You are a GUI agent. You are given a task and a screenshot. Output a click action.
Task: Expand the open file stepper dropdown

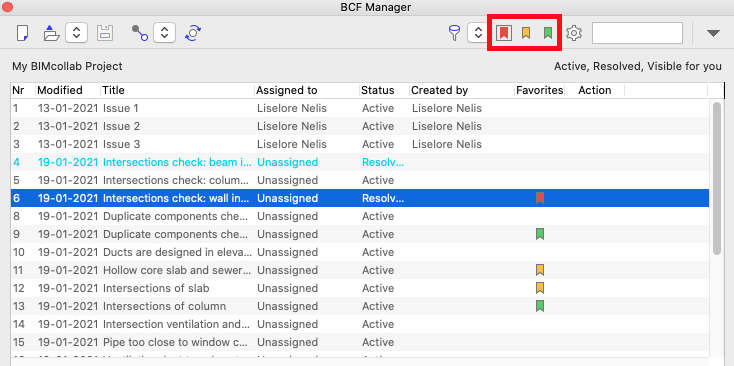click(x=77, y=33)
